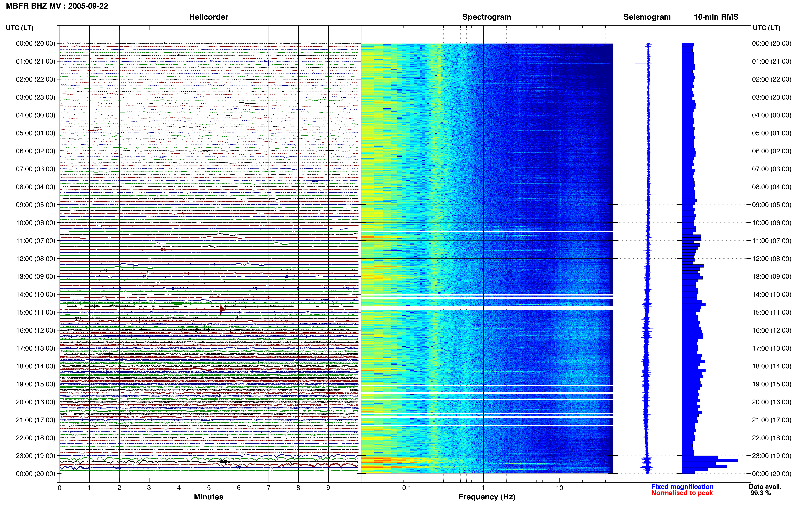Click 19:00 (15:00) on the helicorder time axis
This screenshot has width=812, height=508.
pyautogui.click(x=36, y=384)
